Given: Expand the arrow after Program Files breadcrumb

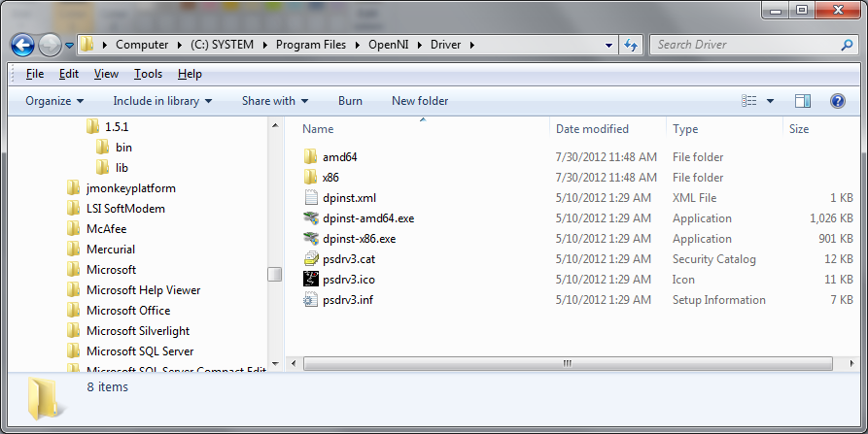Looking at the screenshot, I should click(x=358, y=46).
